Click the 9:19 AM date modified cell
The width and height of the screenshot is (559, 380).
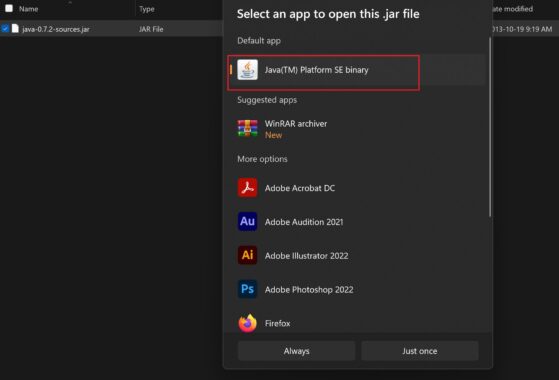click(x=522, y=29)
